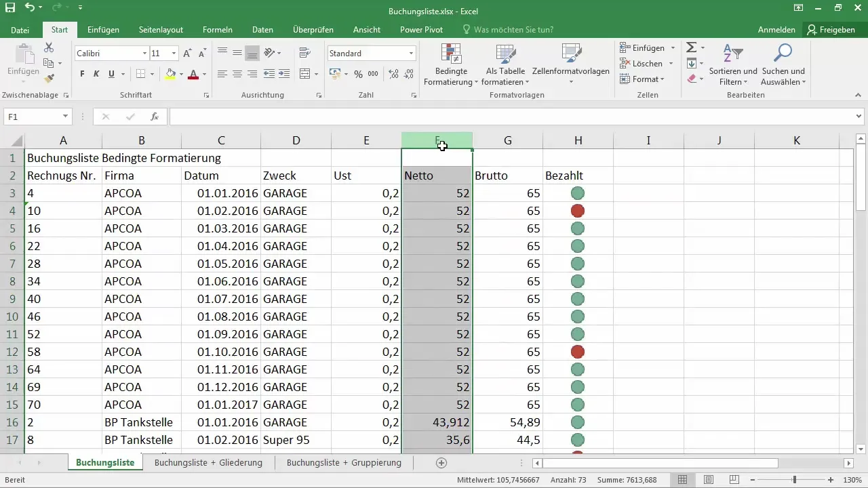Open the Calibri font name dropdown
Image resolution: width=868 pixels, height=488 pixels.
(144, 53)
